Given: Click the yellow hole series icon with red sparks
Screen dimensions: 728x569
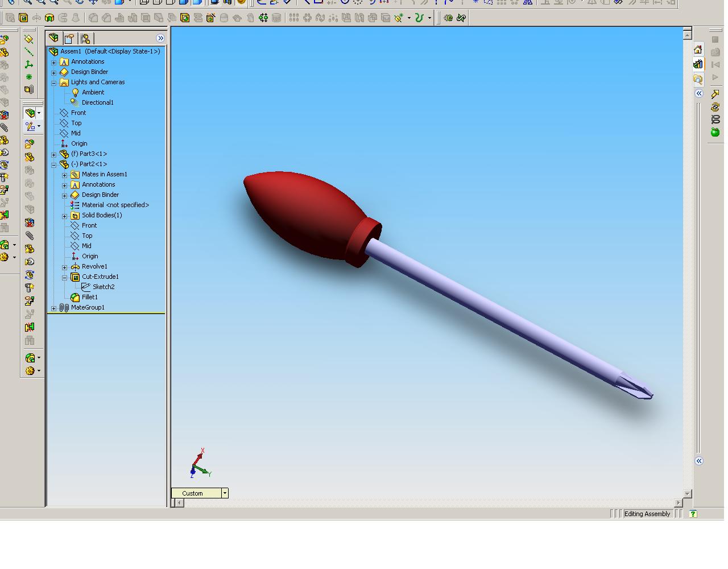Looking at the screenshot, I should pos(210,18).
